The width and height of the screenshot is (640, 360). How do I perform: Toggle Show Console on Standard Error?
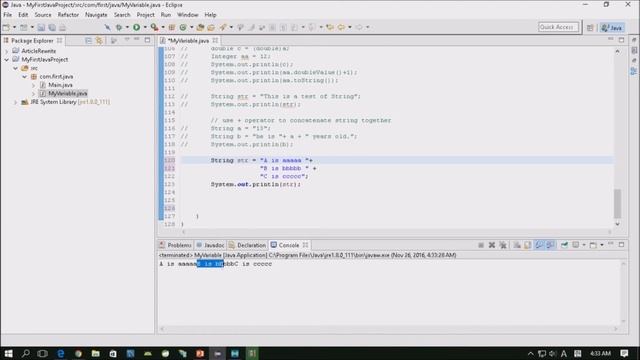[x=550, y=245]
